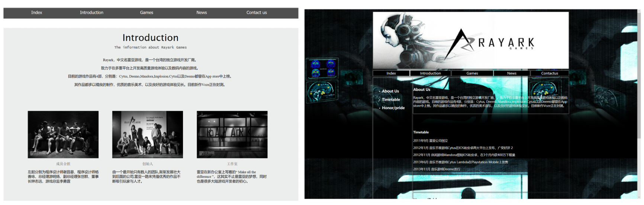The image size is (644, 205).
Task: Open Contactus tab in the dark site
Action: (x=550, y=73)
